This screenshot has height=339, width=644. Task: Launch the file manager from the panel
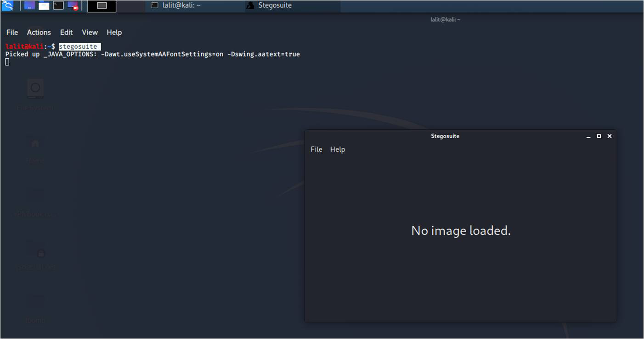pyautogui.click(x=44, y=6)
